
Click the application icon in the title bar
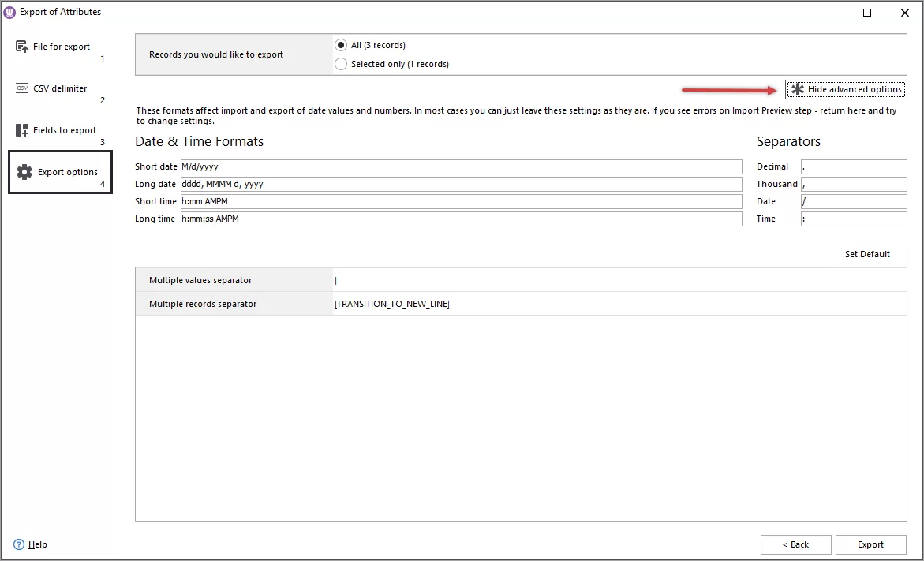[9, 12]
